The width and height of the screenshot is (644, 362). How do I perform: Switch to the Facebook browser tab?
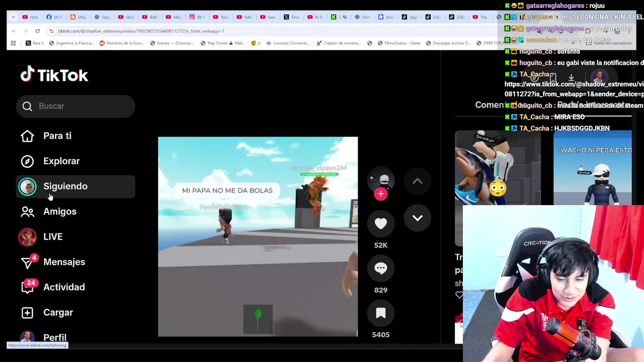pyautogui.click(x=55, y=17)
